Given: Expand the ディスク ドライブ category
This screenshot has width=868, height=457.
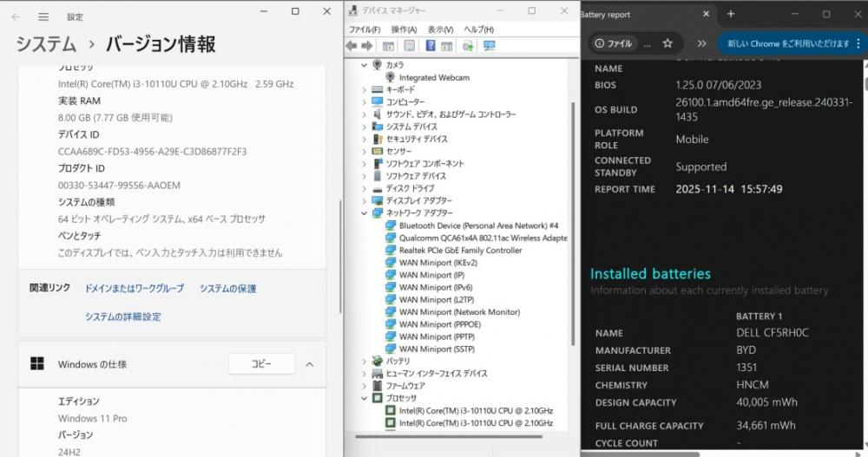Looking at the screenshot, I should pos(364,189).
